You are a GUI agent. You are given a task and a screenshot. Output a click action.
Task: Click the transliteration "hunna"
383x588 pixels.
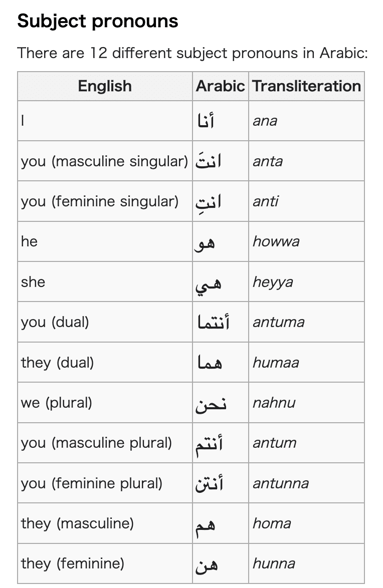[x=274, y=564]
